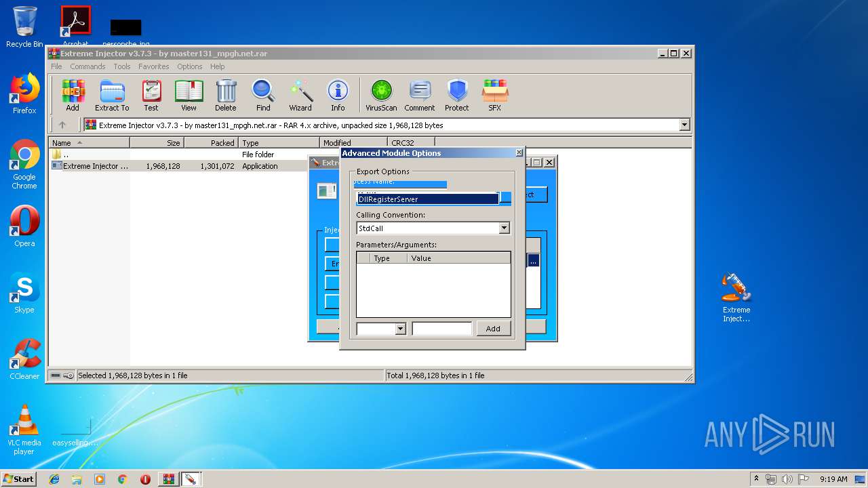
Task: Click the Action Center flag tray icon
Action: click(x=803, y=479)
